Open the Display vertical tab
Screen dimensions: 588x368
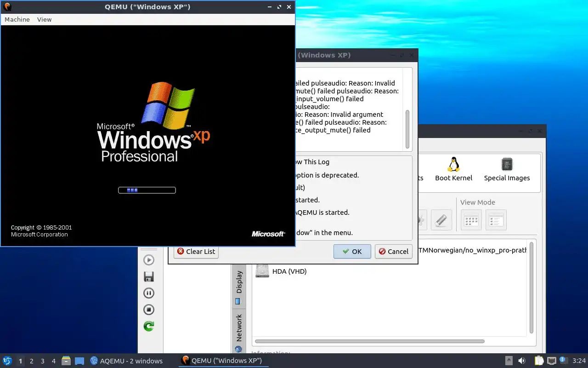(x=239, y=287)
